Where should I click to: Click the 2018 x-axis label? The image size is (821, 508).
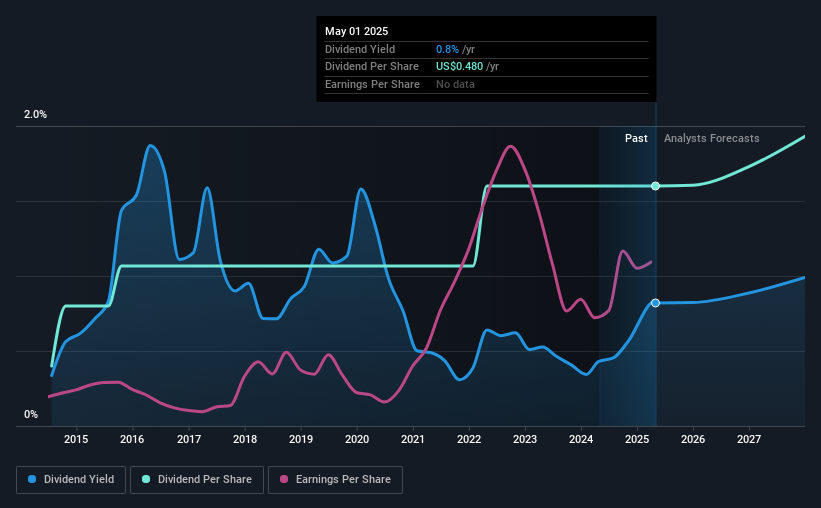pos(245,439)
